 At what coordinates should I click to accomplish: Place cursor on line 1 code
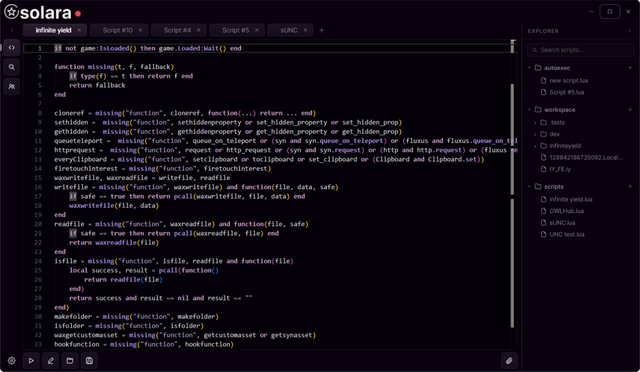(x=148, y=48)
